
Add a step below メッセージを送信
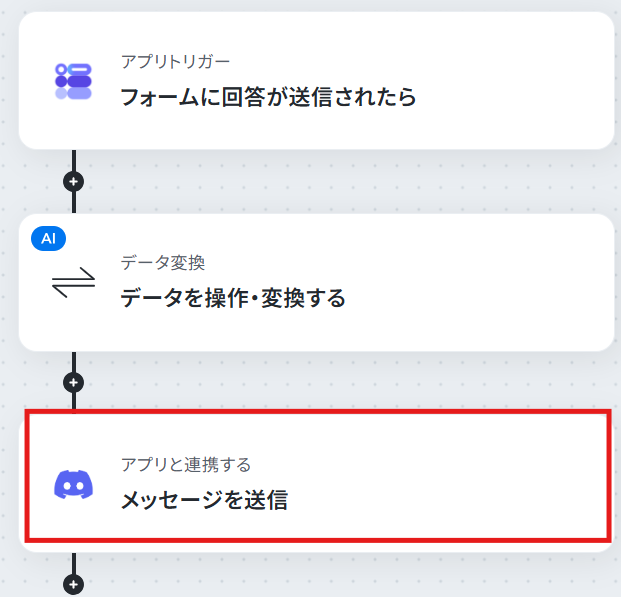tap(74, 584)
